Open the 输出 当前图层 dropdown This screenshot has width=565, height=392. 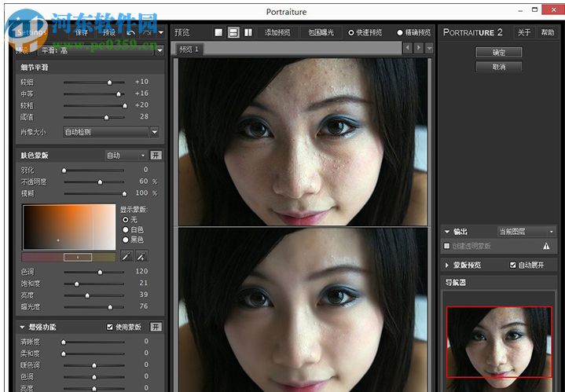(526, 231)
